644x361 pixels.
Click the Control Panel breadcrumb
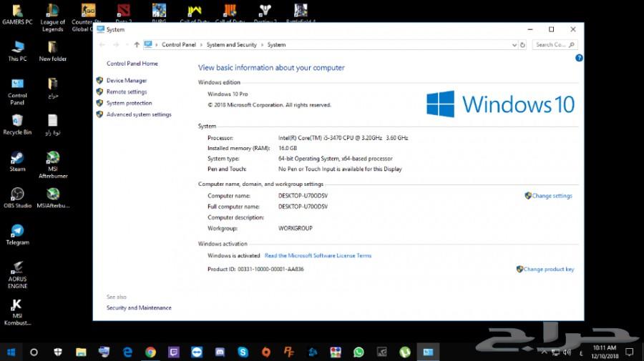[x=179, y=45]
